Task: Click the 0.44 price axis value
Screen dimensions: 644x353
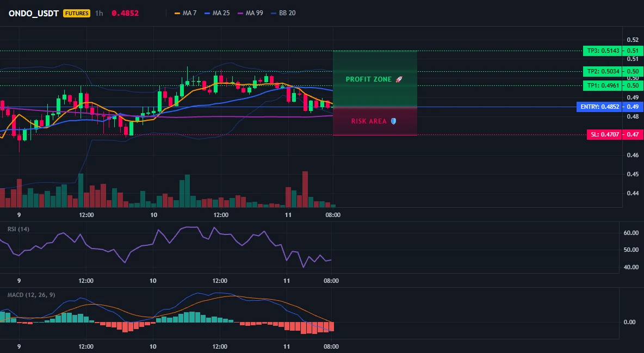Action: click(633, 193)
